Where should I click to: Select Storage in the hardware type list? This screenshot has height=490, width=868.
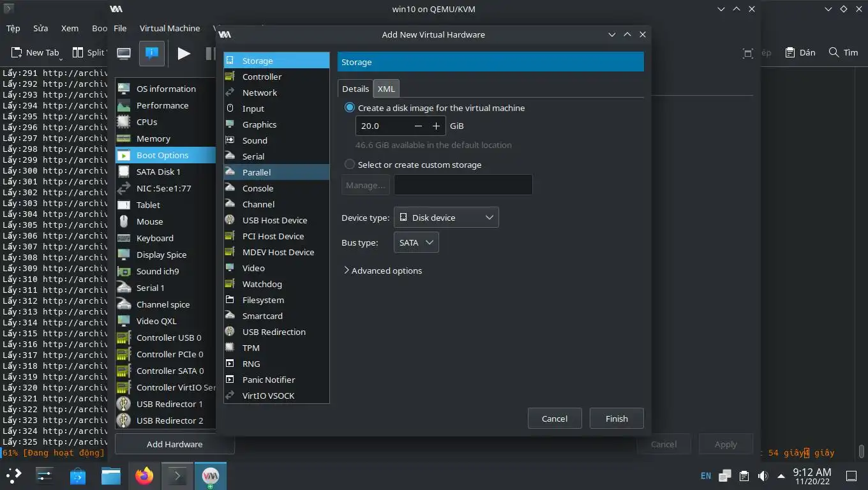[x=276, y=61]
